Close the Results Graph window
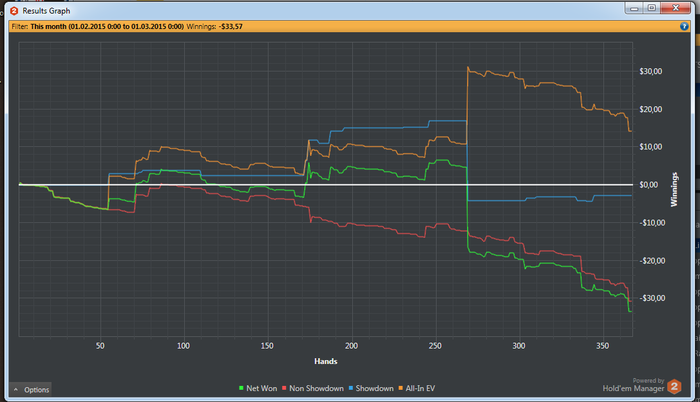The image size is (700, 402). [x=675, y=8]
